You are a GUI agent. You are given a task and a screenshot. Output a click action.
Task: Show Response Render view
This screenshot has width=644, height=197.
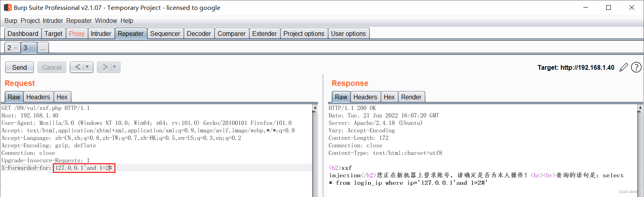point(411,97)
